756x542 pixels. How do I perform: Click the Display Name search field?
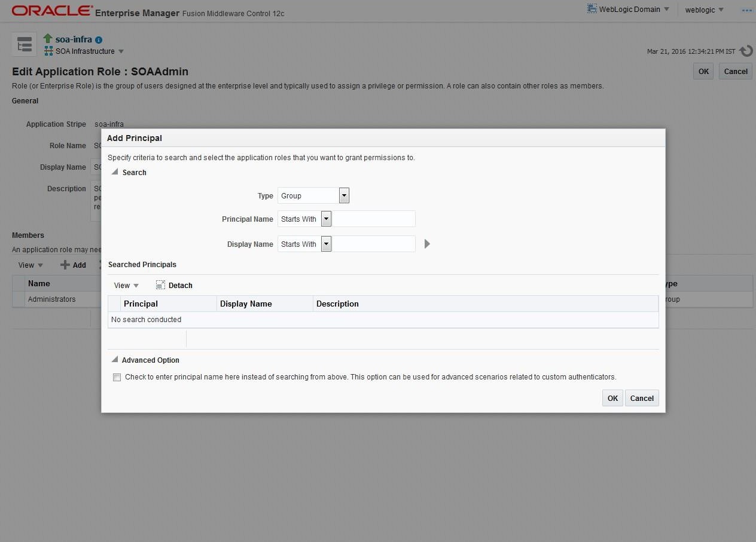374,244
